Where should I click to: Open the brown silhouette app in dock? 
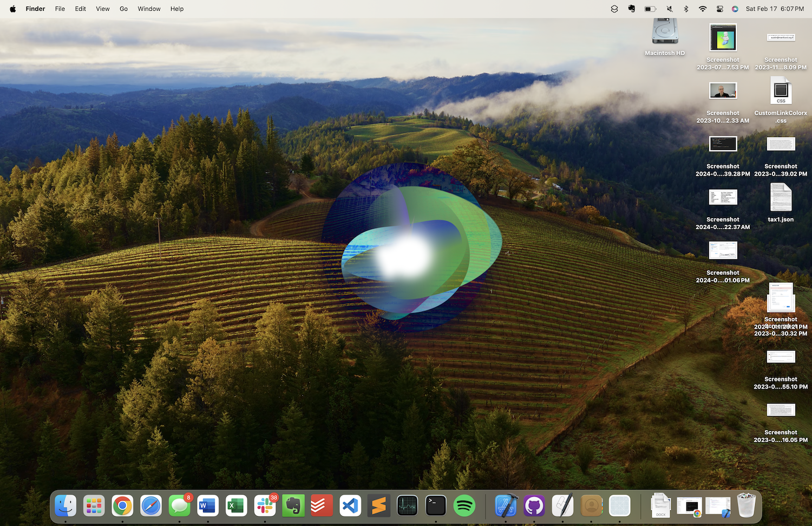tap(591, 506)
